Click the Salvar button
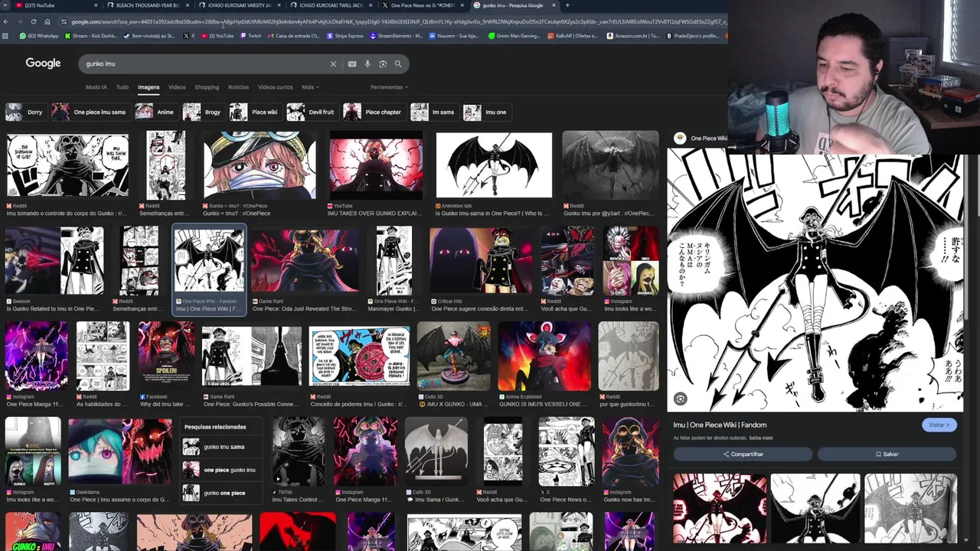 [887, 454]
